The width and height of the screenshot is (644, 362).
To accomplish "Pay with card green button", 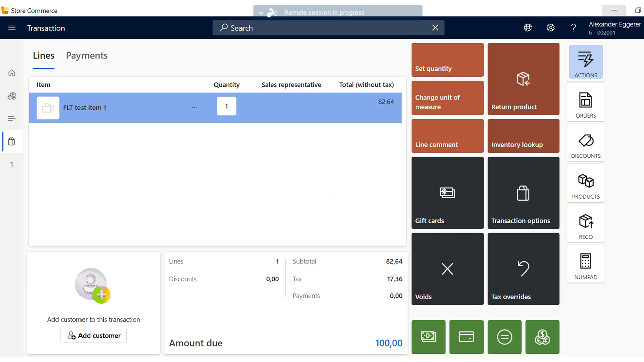I will pyautogui.click(x=466, y=337).
